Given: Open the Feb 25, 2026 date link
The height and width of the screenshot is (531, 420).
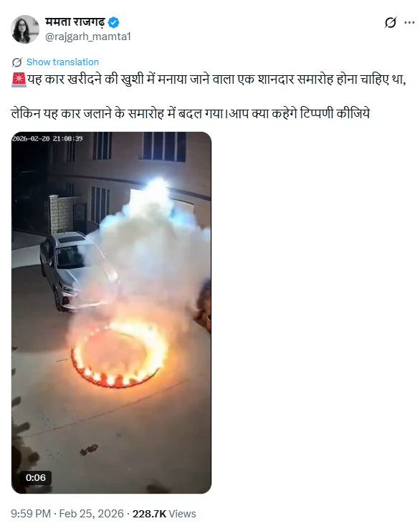Looking at the screenshot, I should 92,513.
